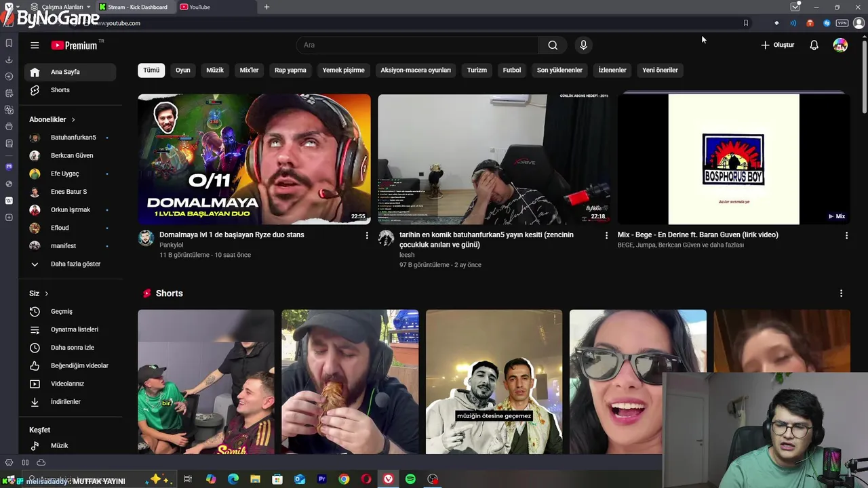Select the Tümü filter chip
868x488 pixels.
tap(151, 70)
